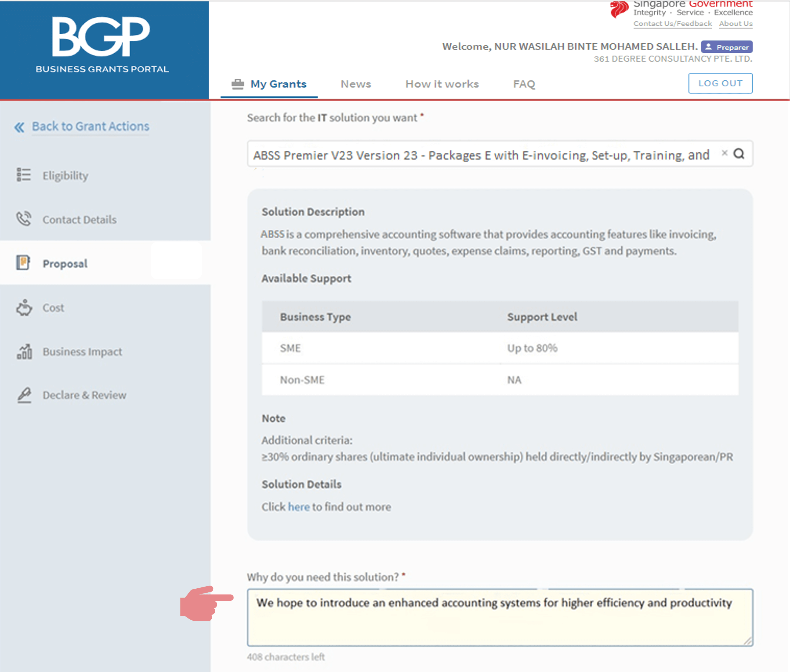The image size is (790, 672).
Task: Click the Business Impact chart icon
Action: point(24,351)
